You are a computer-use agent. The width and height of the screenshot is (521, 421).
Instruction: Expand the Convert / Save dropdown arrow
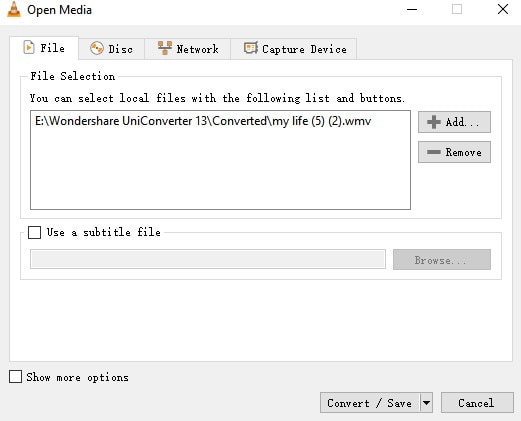pyautogui.click(x=426, y=403)
